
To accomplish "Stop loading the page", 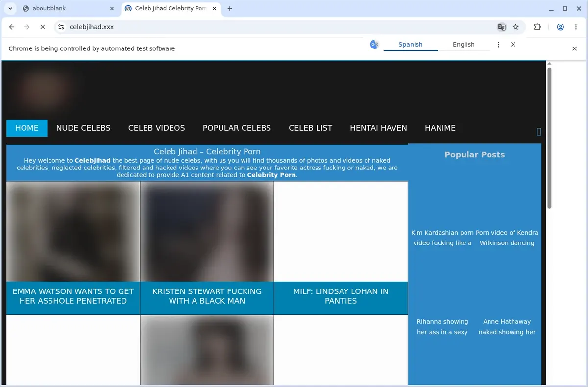I will point(43,27).
